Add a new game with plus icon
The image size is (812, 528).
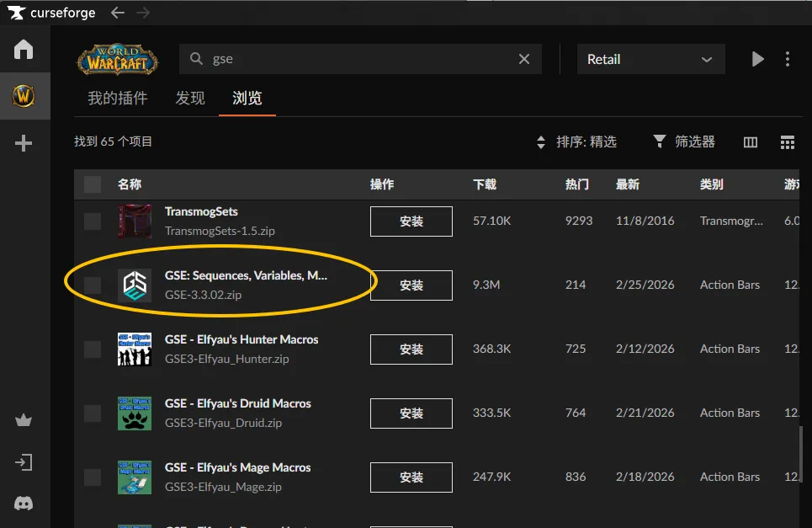coord(24,143)
